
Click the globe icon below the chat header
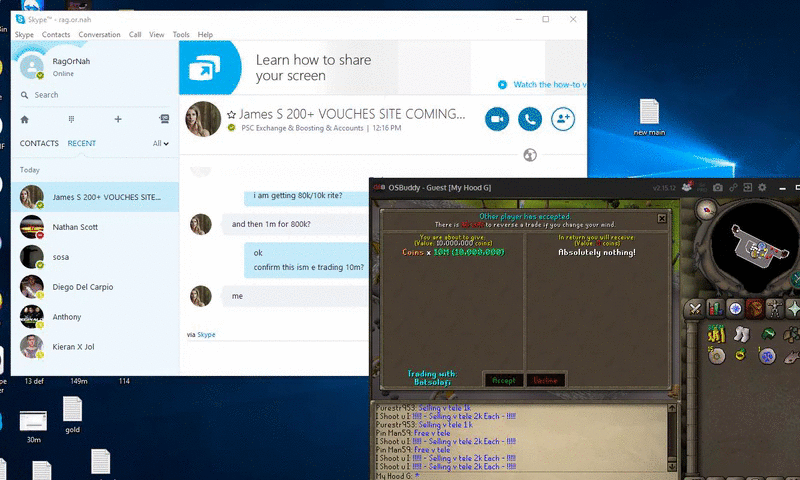click(x=530, y=155)
